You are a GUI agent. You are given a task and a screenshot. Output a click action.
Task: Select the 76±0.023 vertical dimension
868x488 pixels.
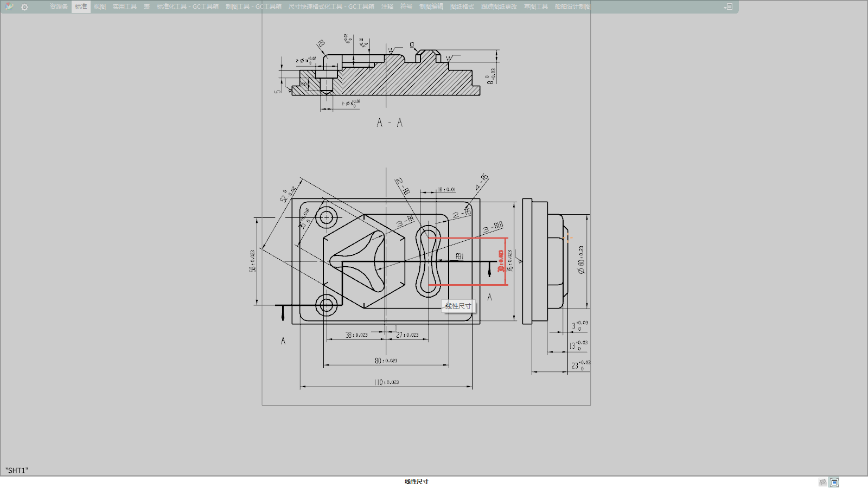(x=509, y=261)
